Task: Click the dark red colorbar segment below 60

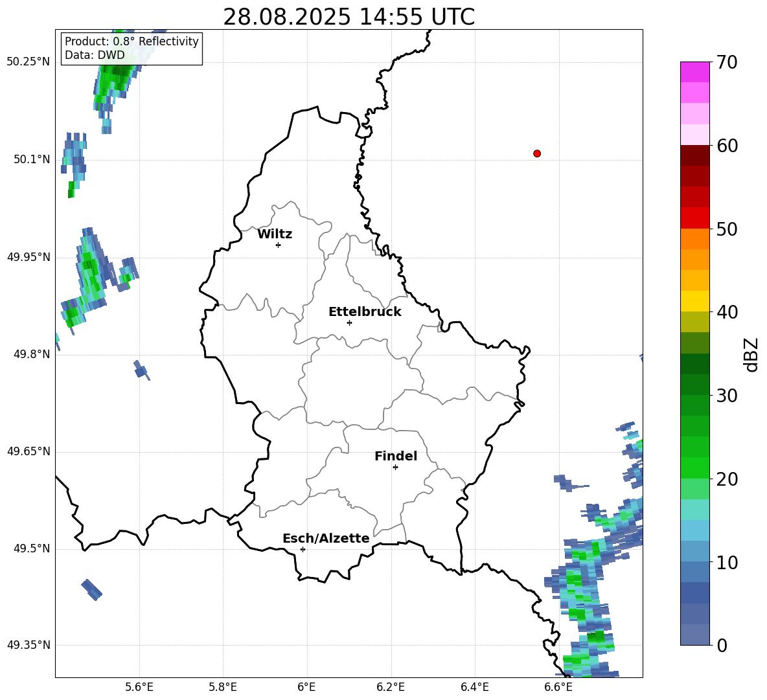Action: tap(694, 155)
